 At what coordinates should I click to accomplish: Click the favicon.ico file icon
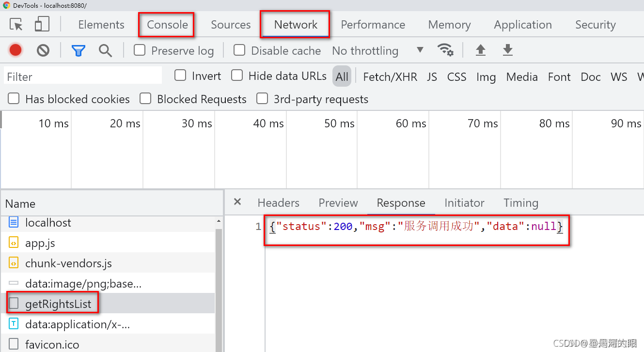[x=14, y=344]
